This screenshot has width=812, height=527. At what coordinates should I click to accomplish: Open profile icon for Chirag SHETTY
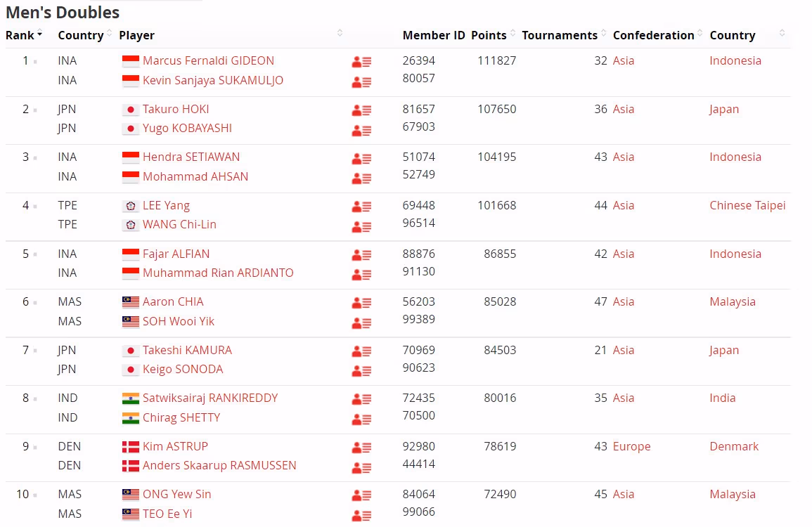click(361, 419)
